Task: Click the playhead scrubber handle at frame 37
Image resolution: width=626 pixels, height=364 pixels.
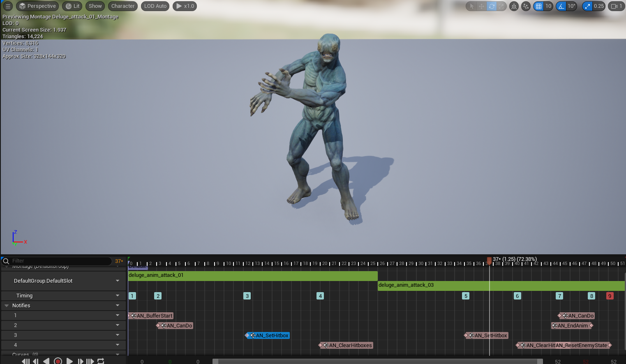Action: pyautogui.click(x=489, y=260)
